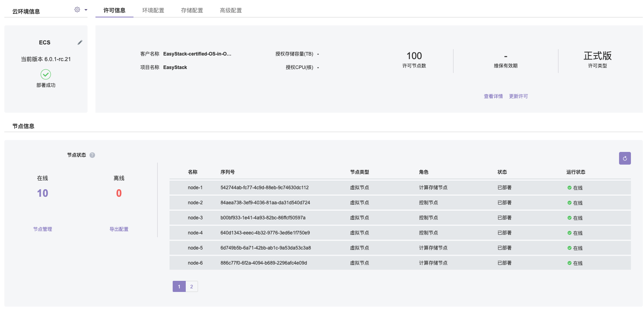Go to page 2 of the node list

pos(192,286)
